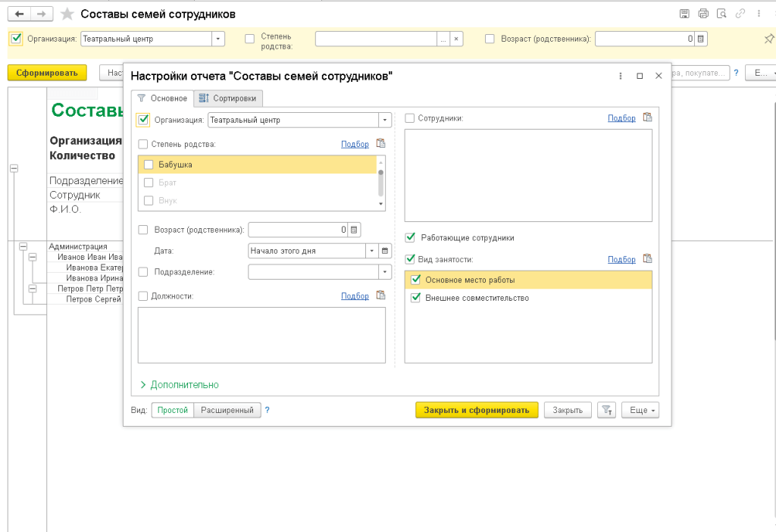Viewport: 776px width, 532px height.
Task: Click Закрыть и сформировать button
Action: 477,410
